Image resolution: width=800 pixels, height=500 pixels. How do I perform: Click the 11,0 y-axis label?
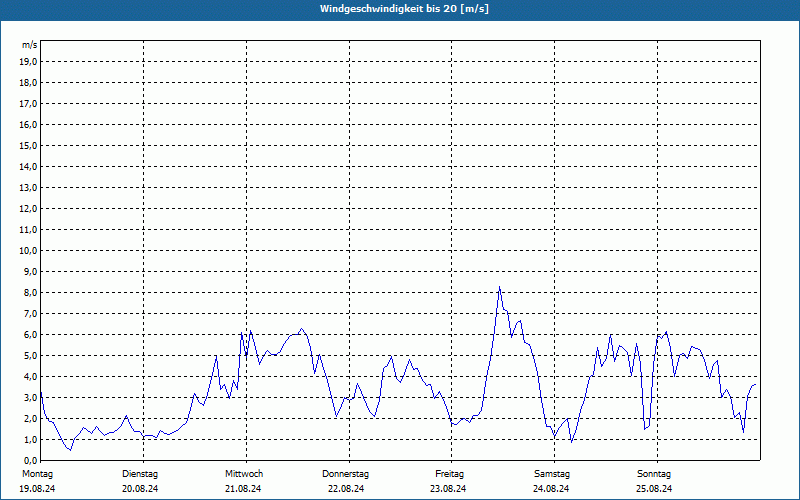point(28,230)
